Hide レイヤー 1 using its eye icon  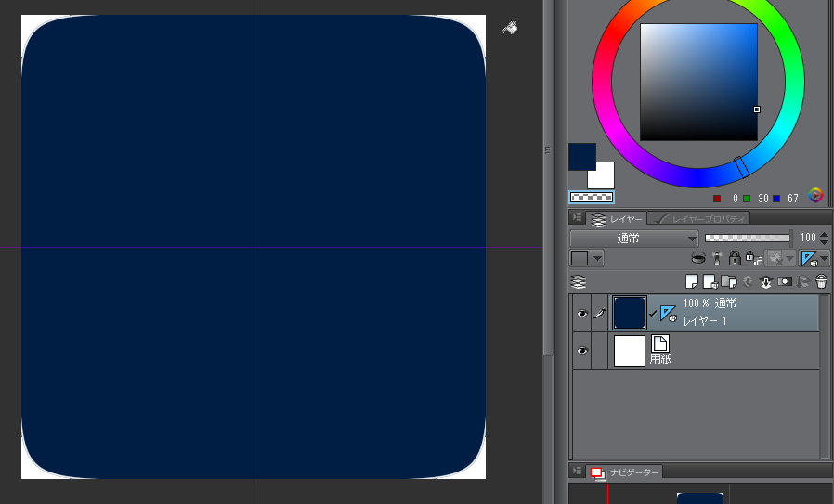pos(581,315)
